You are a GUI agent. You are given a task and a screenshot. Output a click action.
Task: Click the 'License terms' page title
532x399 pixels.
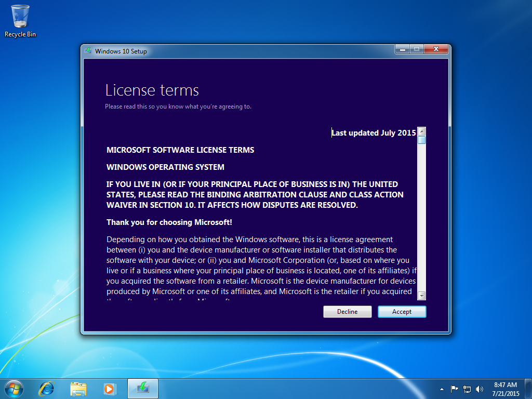(152, 90)
